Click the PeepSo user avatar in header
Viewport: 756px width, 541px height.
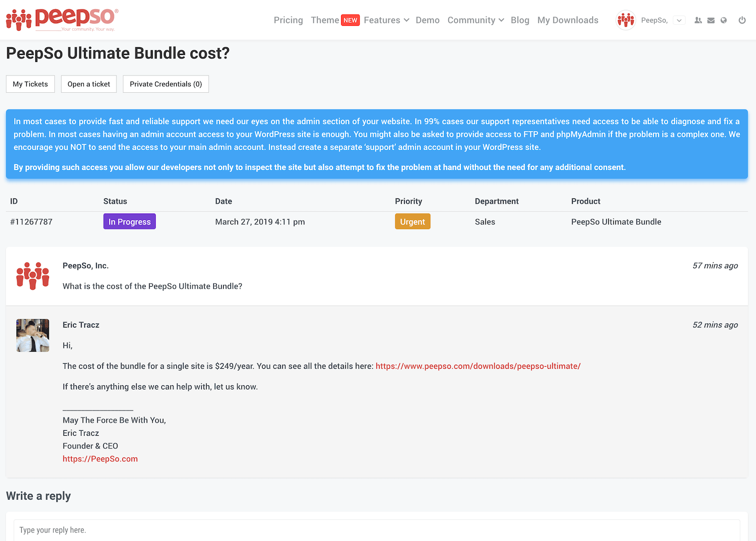coord(625,20)
